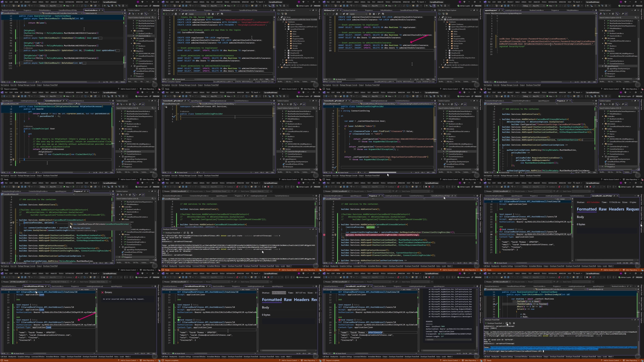Pin toggle on CarvedRockFi...ess.API.http* tab, 403 Forbidden window

[x=614, y=196]
